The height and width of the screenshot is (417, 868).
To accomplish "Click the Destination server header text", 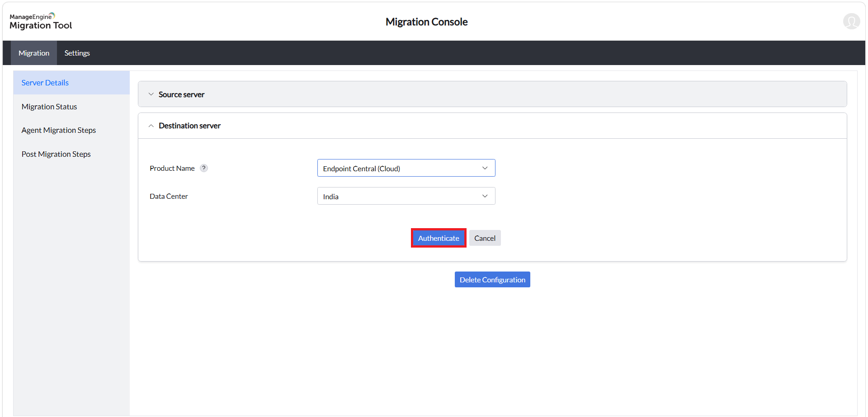I will pyautogui.click(x=189, y=126).
